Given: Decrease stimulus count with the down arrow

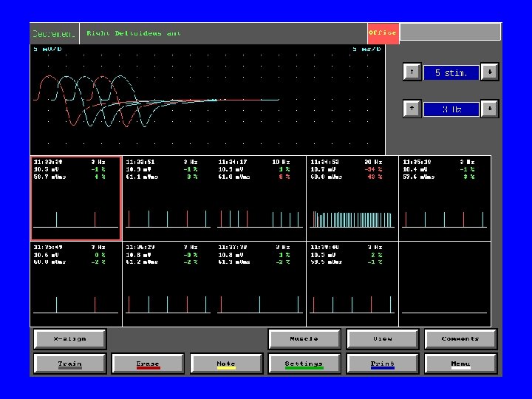Looking at the screenshot, I should point(489,72).
